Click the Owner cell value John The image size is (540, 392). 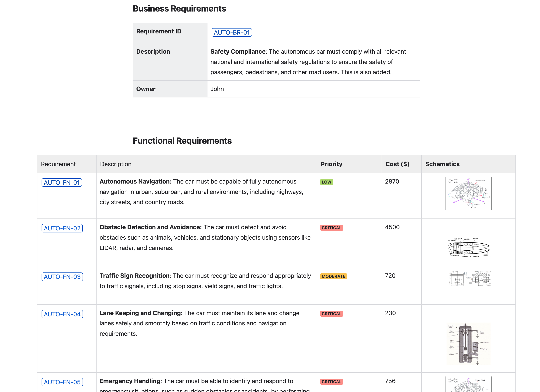point(217,89)
